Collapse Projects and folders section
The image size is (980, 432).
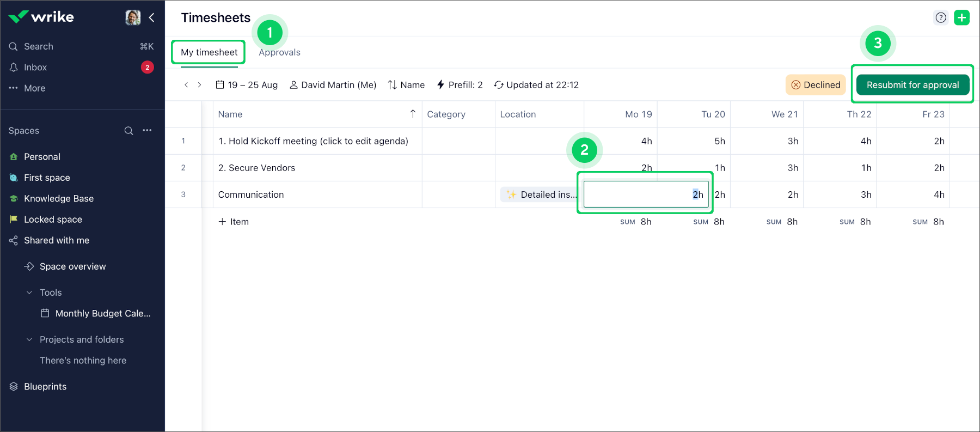point(29,339)
